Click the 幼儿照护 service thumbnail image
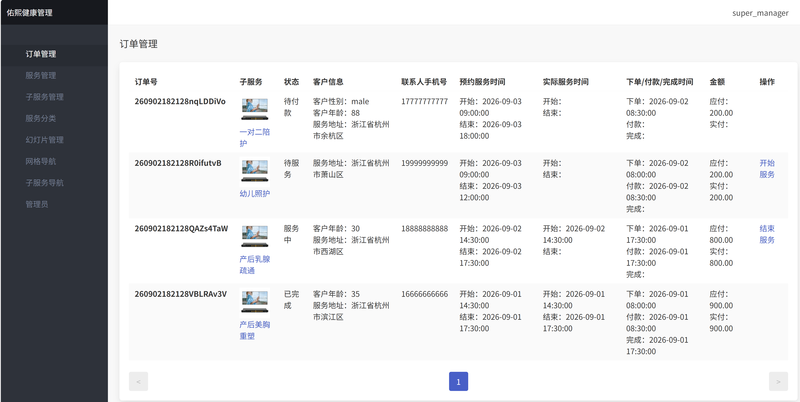This screenshot has height=402, width=800. (x=255, y=170)
